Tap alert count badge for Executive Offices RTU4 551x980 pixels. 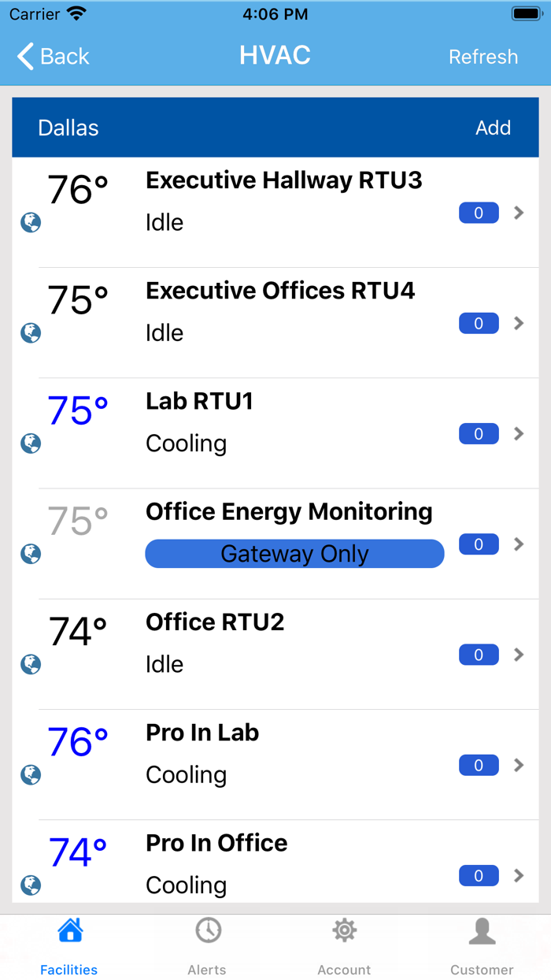pos(479,324)
